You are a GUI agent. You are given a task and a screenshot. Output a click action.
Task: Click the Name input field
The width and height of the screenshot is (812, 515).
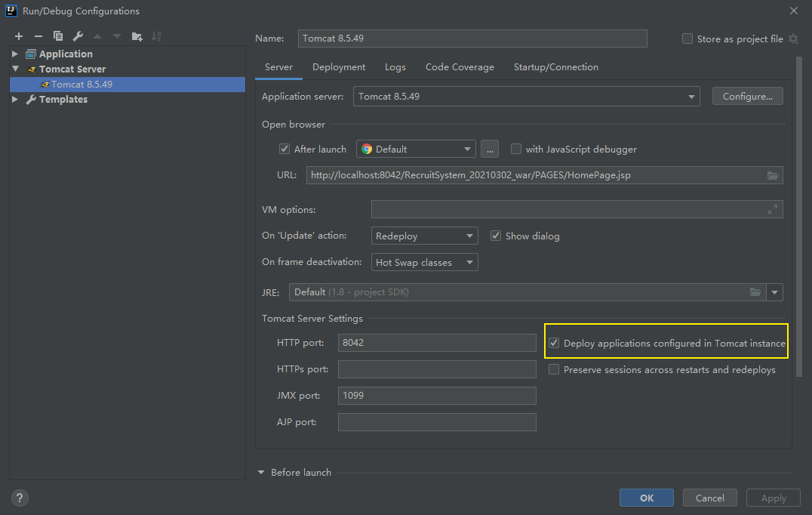[x=472, y=39]
